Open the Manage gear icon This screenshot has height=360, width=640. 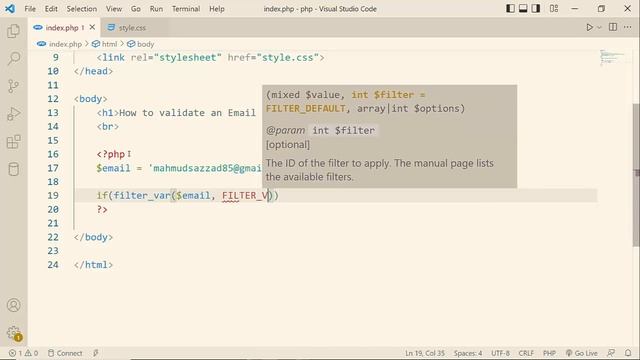point(13,333)
